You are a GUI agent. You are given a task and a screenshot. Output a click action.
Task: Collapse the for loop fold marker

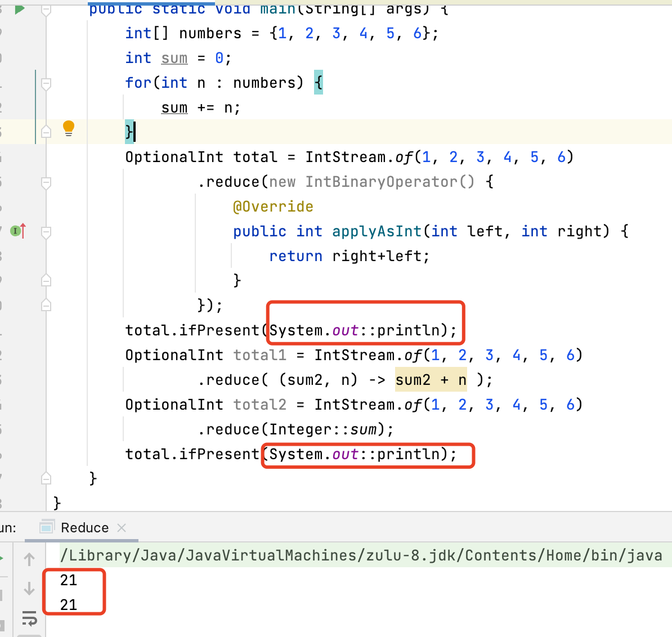pos(46,83)
